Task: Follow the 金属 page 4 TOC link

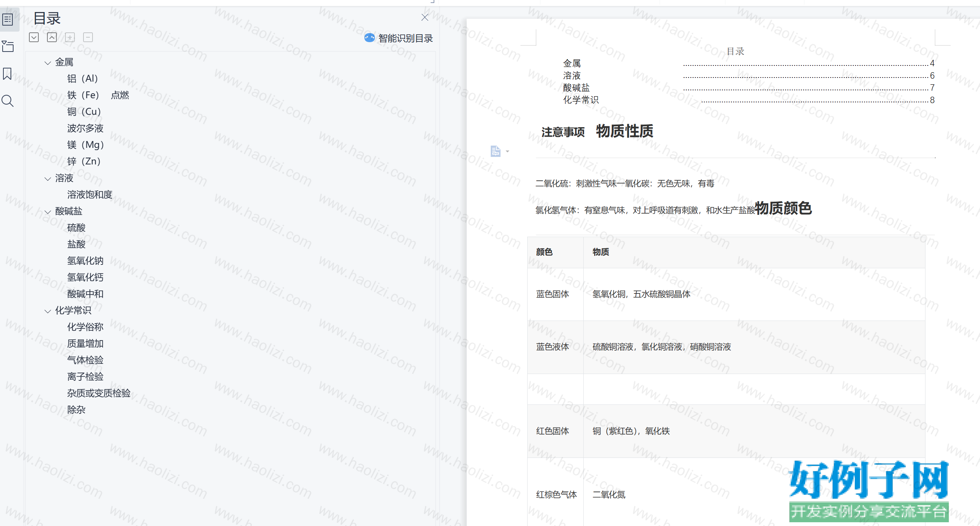Action: click(x=748, y=63)
